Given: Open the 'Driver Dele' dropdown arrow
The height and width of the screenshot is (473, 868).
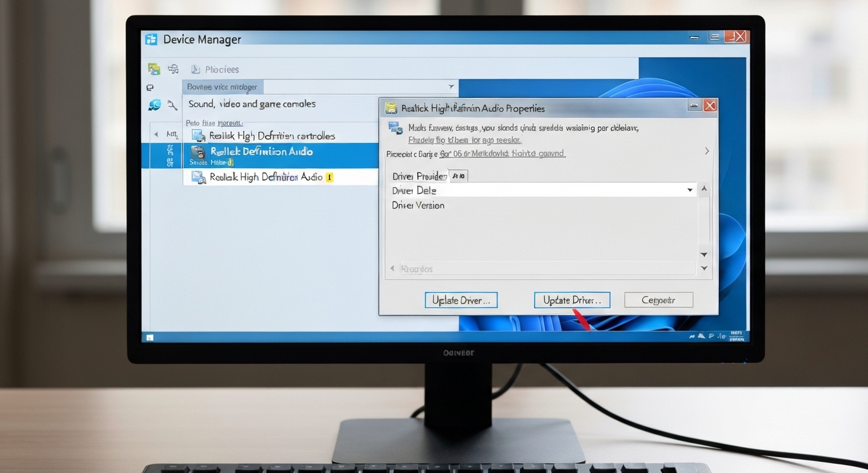Looking at the screenshot, I should pos(690,190).
